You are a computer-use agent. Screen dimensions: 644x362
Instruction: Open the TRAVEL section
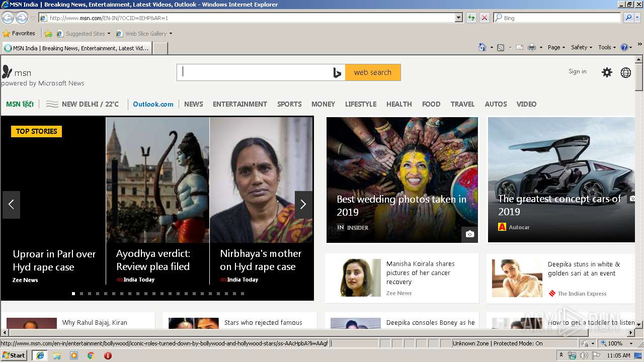(x=462, y=104)
